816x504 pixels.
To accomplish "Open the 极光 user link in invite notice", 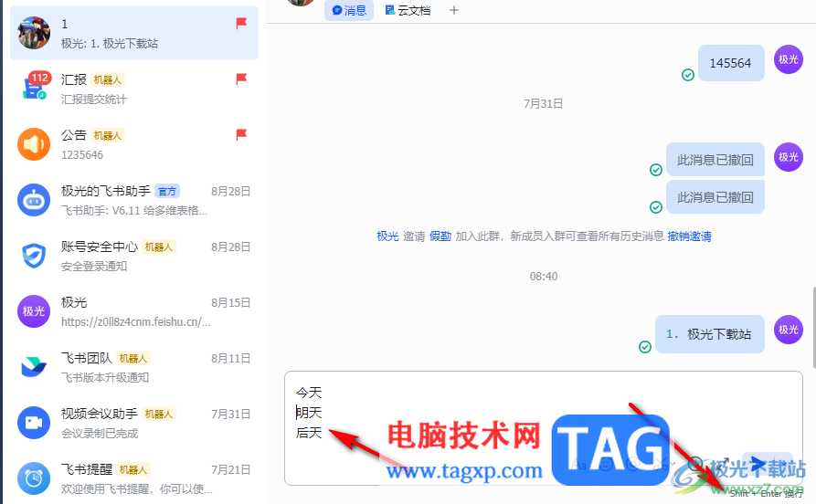I will click(x=387, y=236).
